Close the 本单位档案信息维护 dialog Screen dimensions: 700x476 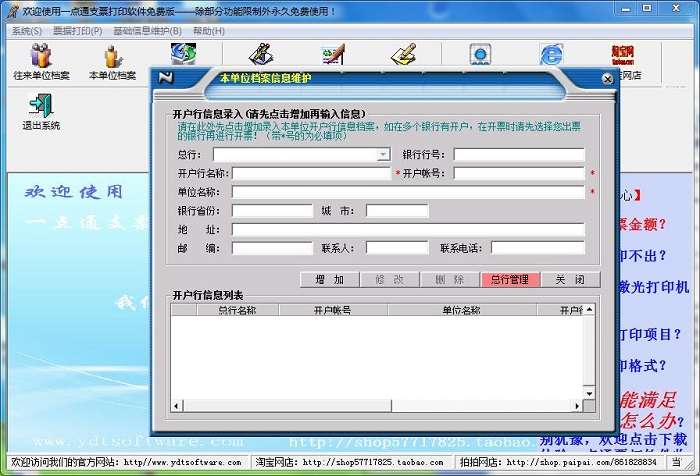click(x=607, y=79)
